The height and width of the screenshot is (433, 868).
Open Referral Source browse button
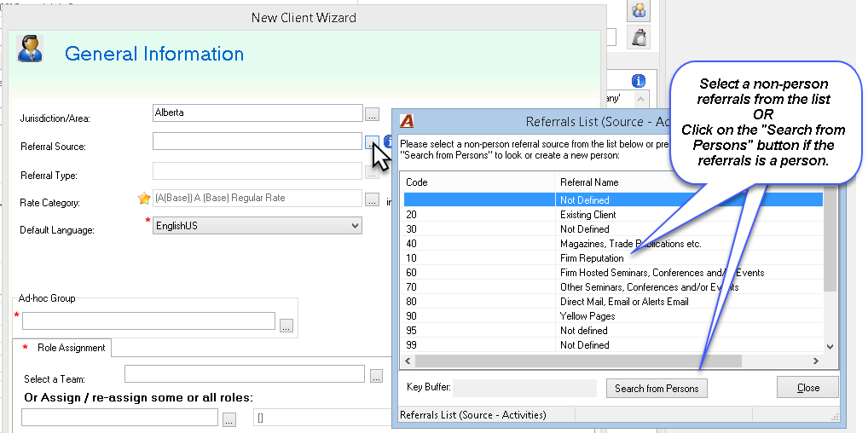[x=372, y=142]
